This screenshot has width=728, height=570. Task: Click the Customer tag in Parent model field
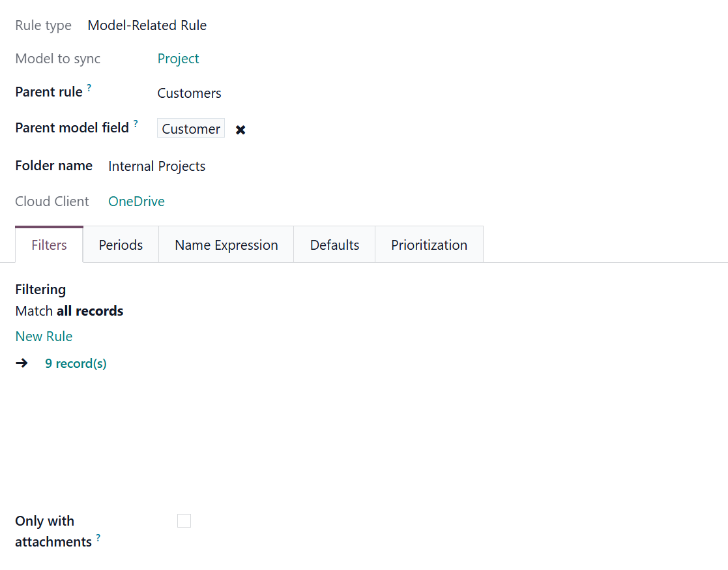191,129
